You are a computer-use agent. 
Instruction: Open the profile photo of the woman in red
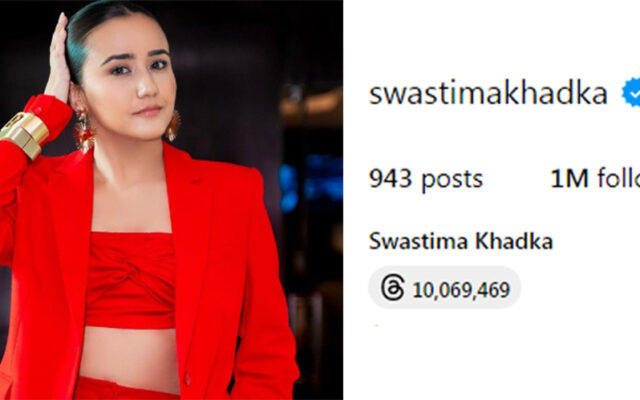click(x=171, y=200)
